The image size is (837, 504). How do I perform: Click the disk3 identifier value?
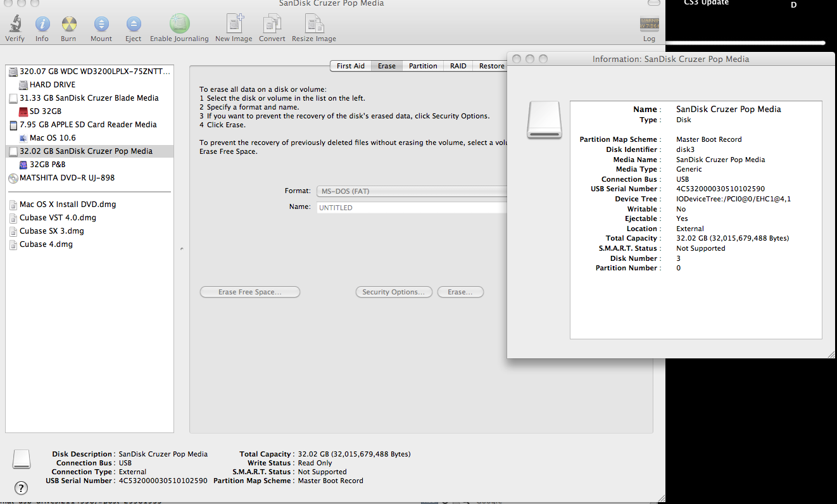point(687,149)
